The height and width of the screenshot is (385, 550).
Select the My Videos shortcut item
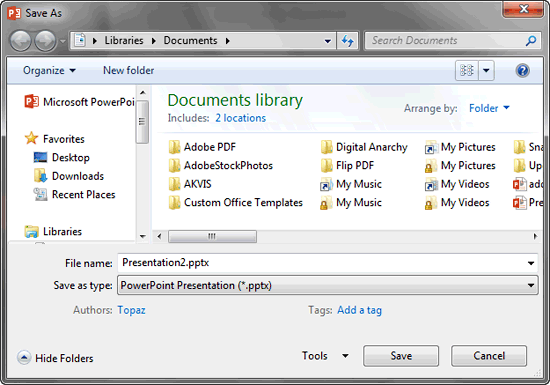click(x=457, y=184)
